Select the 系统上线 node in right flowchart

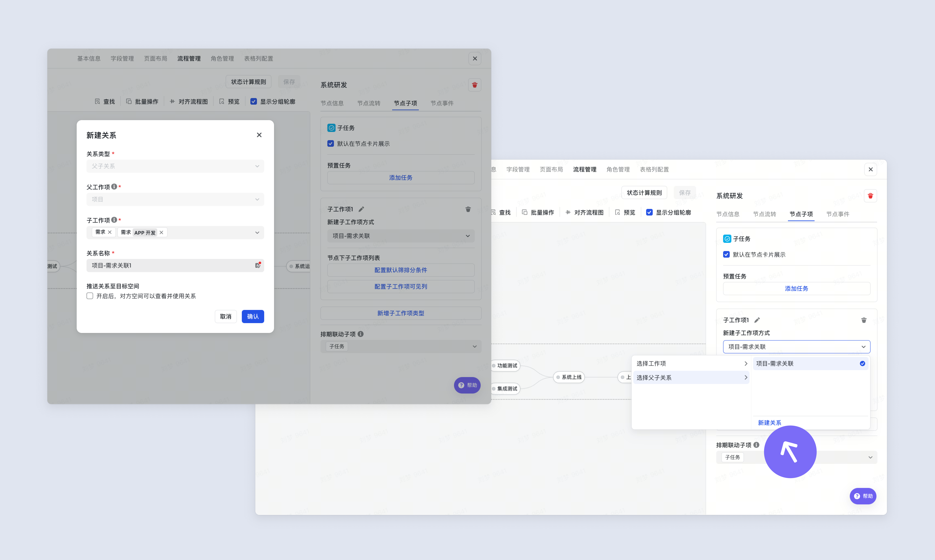tap(569, 377)
